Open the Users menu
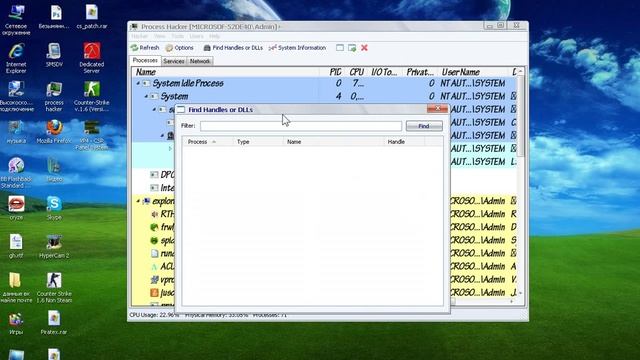The height and width of the screenshot is (360, 640). (x=196, y=36)
